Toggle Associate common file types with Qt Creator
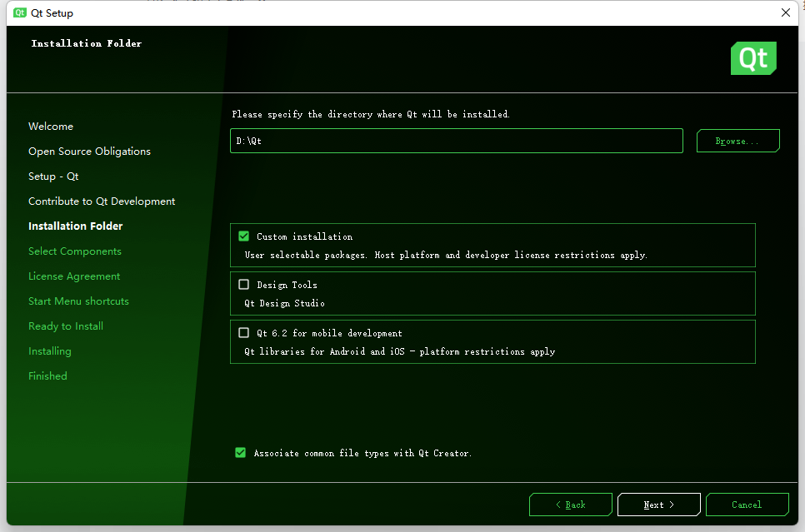Viewport: 805px width, 532px height. click(240, 453)
